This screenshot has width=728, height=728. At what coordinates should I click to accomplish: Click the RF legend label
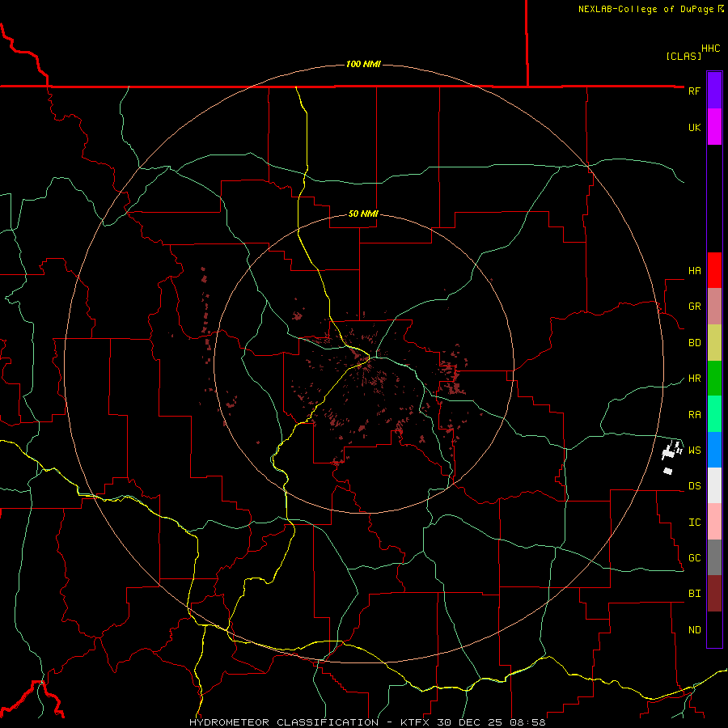pyautogui.click(x=694, y=91)
